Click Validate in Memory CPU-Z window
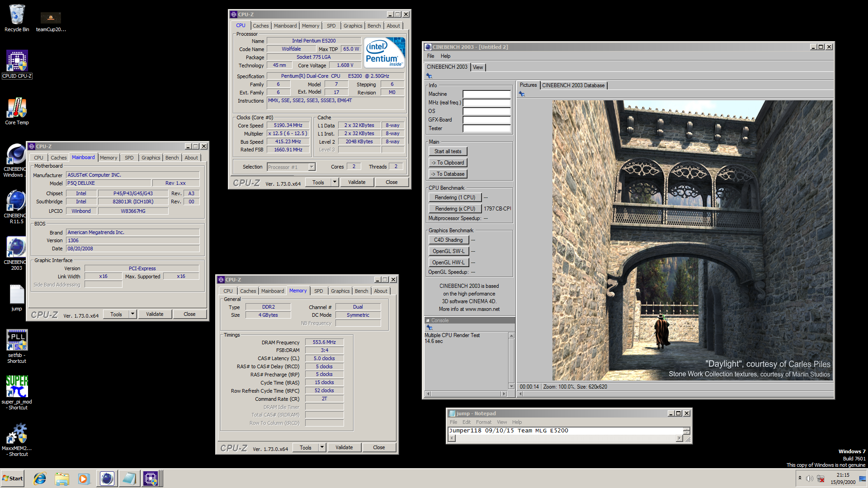The image size is (868, 488). tap(344, 447)
